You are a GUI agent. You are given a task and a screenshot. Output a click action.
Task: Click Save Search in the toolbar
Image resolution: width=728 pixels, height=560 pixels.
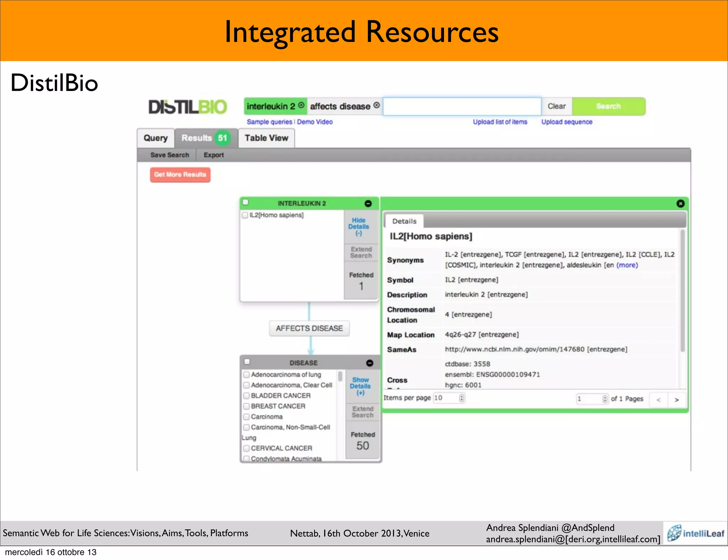(170, 155)
